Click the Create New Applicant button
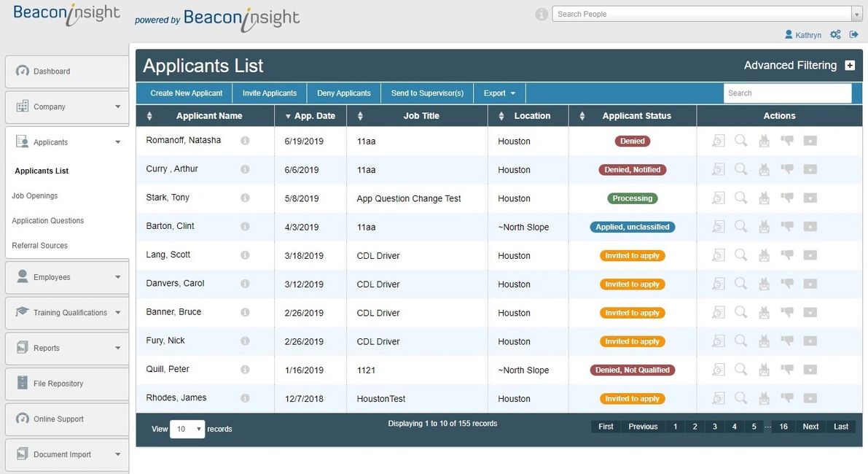 tap(186, 93)
